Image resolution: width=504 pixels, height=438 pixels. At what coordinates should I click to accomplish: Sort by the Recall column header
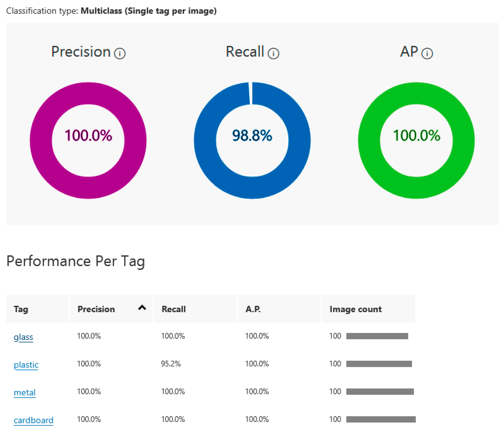coord(174,309)
